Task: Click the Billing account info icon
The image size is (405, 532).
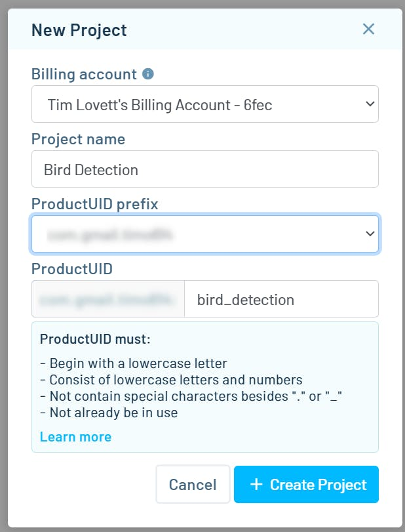Action: click(148, 74)
